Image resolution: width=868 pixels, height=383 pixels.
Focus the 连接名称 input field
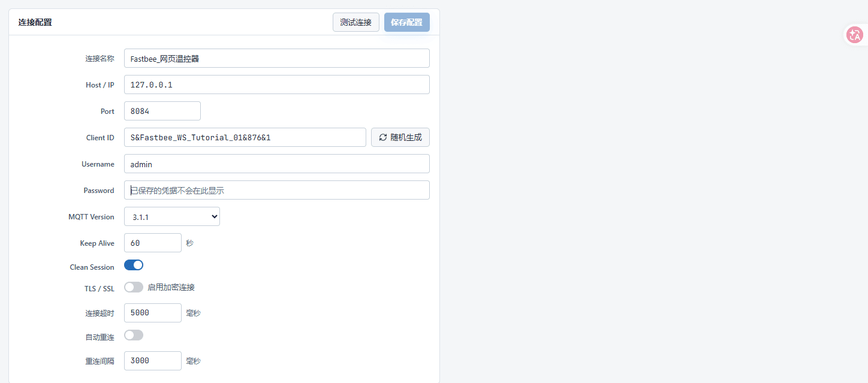pos(277,58)
